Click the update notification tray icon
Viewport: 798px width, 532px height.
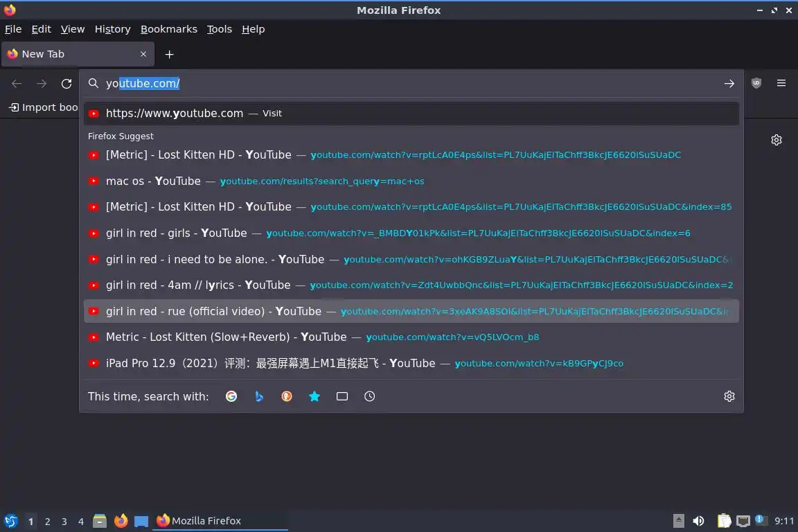point(760,520)
